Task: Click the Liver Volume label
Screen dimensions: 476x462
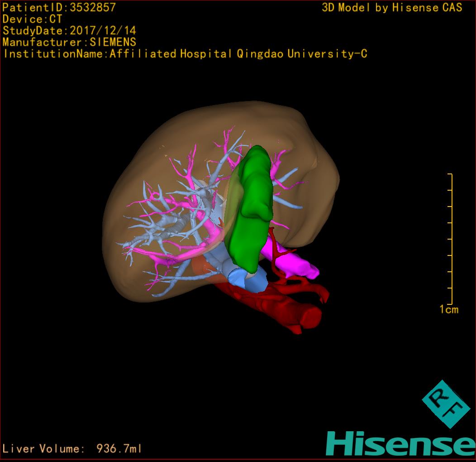Action: tap(43, 449)
